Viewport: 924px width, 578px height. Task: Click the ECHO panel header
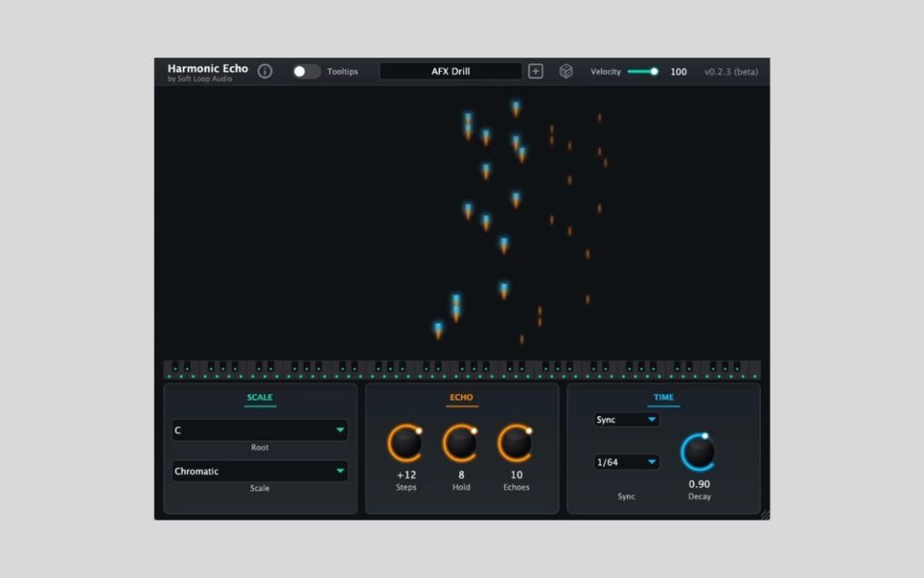(x=461, y=397)
